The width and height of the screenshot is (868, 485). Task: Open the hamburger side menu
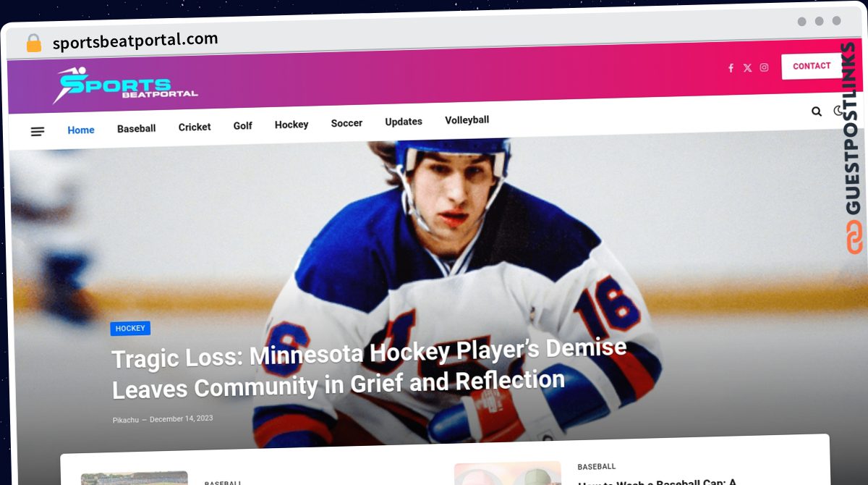38,131
